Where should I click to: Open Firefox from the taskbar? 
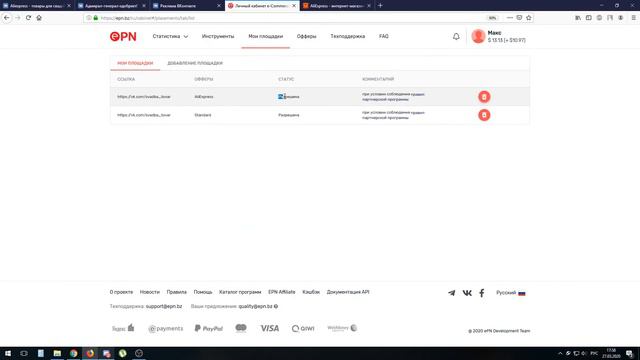(90, 353)
